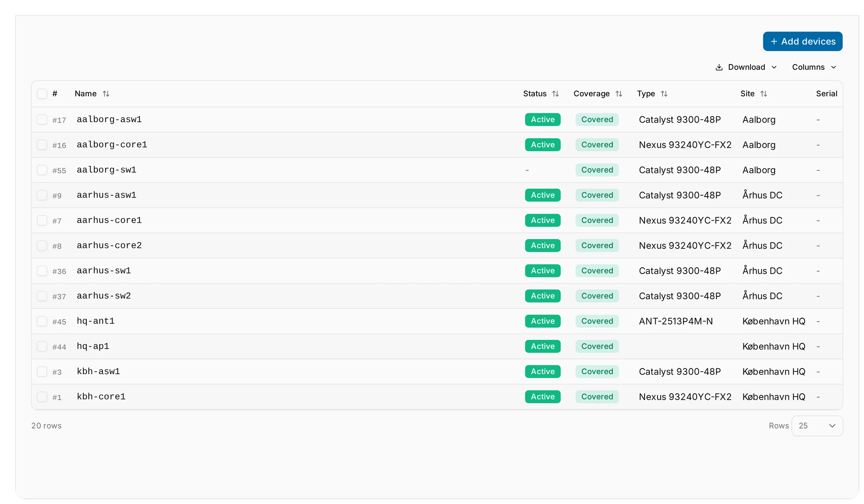The image size is (864, 504).
Task: Click Aalborg site in aalborg-core1 row
Action: [759, 145]
